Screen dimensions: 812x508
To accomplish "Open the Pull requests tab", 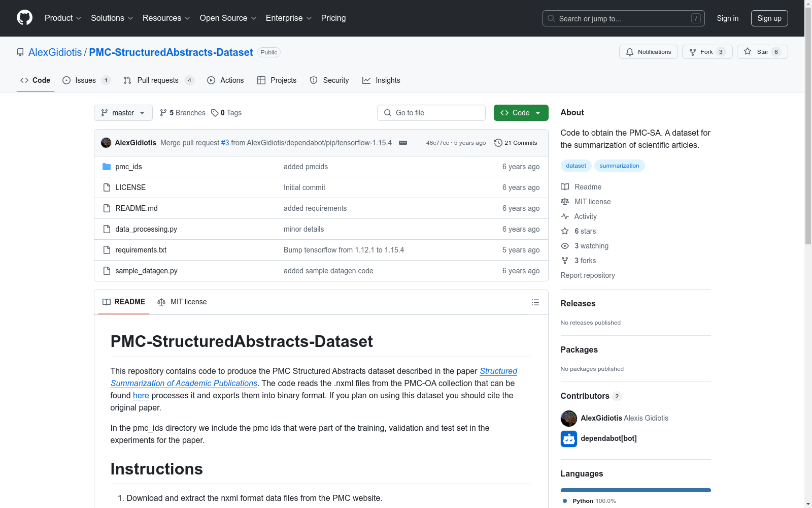I will click(x=159, y=80).
